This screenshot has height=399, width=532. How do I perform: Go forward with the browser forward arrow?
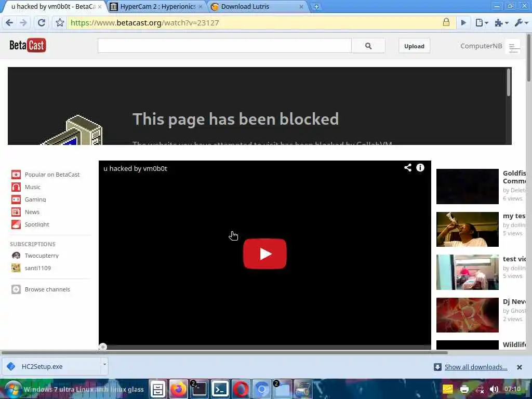tap(23, 23)
